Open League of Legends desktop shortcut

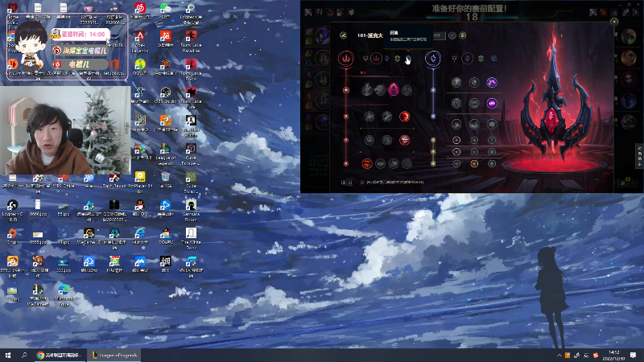pyautogui.click(x=166, y=154)
